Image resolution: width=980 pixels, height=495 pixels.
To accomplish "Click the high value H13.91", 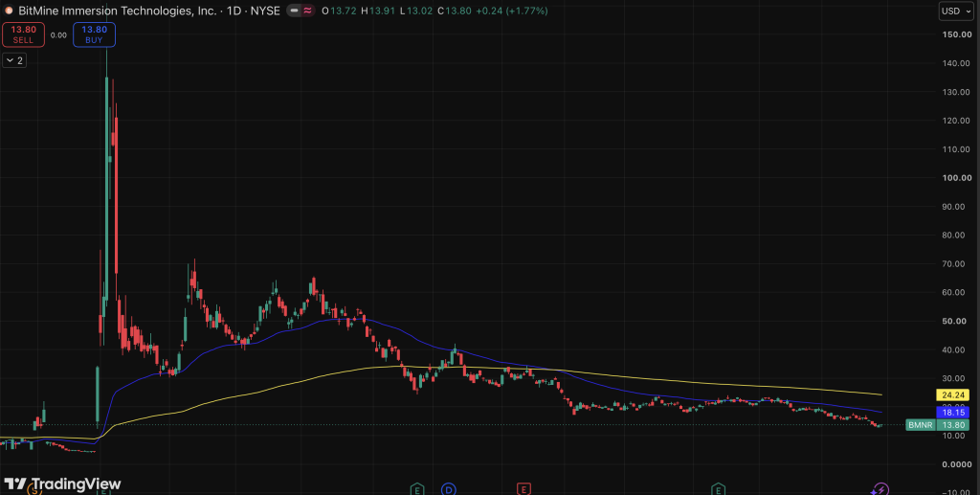I will [377, 11].
